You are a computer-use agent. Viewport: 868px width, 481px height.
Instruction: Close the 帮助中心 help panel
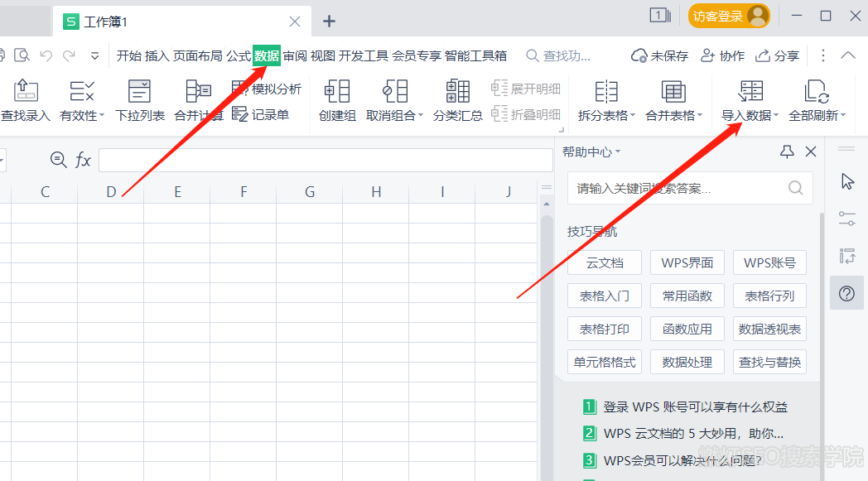pyautogui.click(x=811, y=152)
